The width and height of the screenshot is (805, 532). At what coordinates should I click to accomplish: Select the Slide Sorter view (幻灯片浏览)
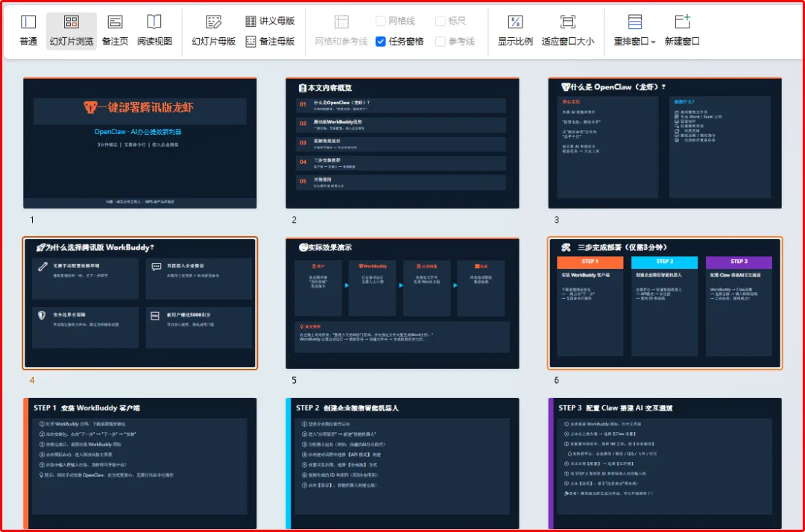pyautogui.click(x=72, y=31)
